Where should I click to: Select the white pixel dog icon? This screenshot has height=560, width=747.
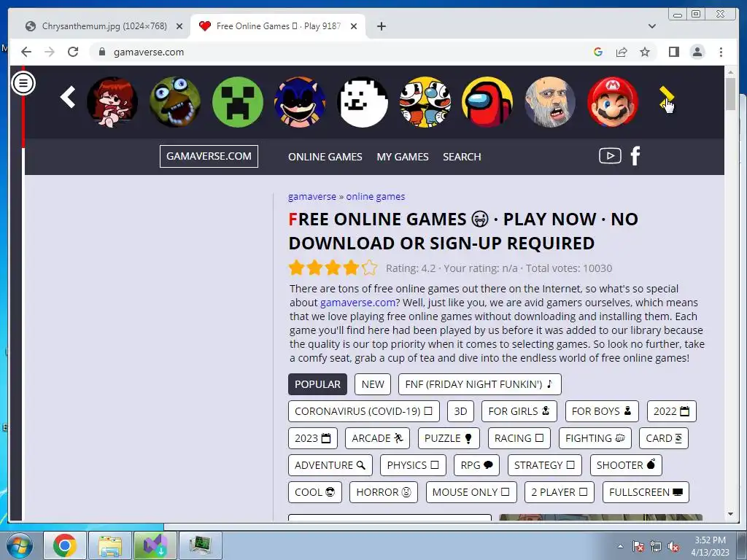point(363,102)
